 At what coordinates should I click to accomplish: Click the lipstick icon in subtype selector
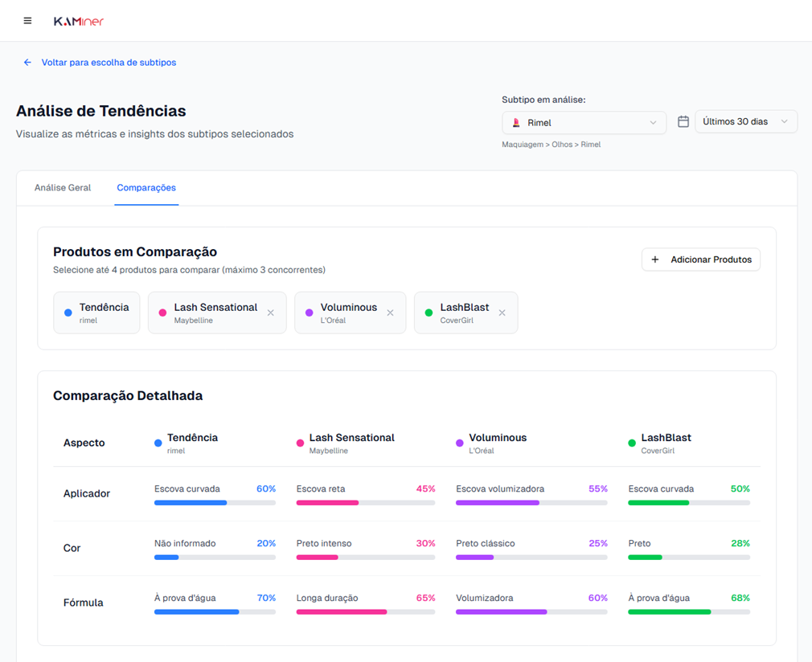coord(516,123)
